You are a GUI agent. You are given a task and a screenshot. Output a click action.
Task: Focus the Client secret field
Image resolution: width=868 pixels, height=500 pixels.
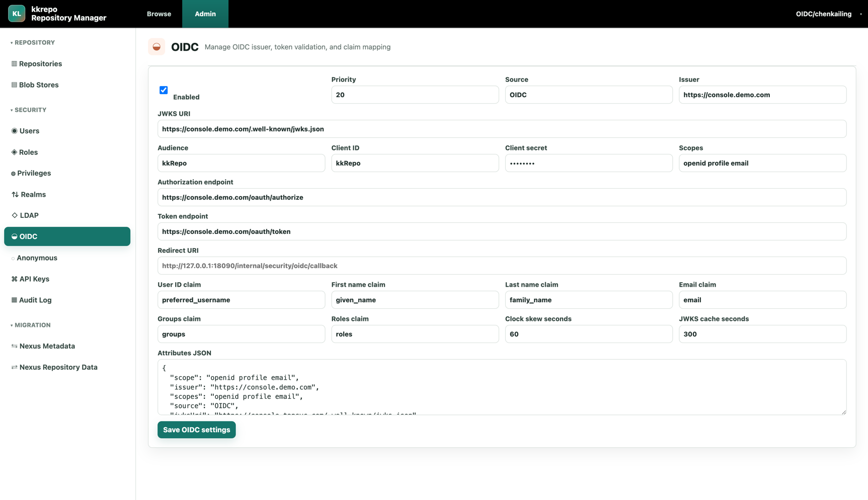(589, 163)
